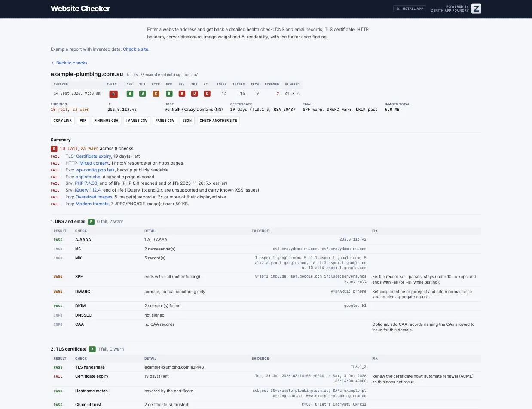
Task: Click the EXP grade B badge
Action: 169,93
